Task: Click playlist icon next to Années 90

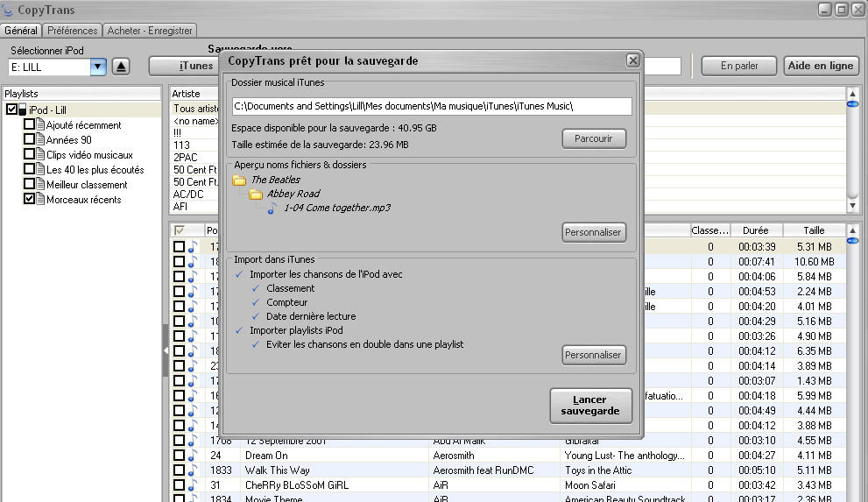Action: [x=40, y=139]
